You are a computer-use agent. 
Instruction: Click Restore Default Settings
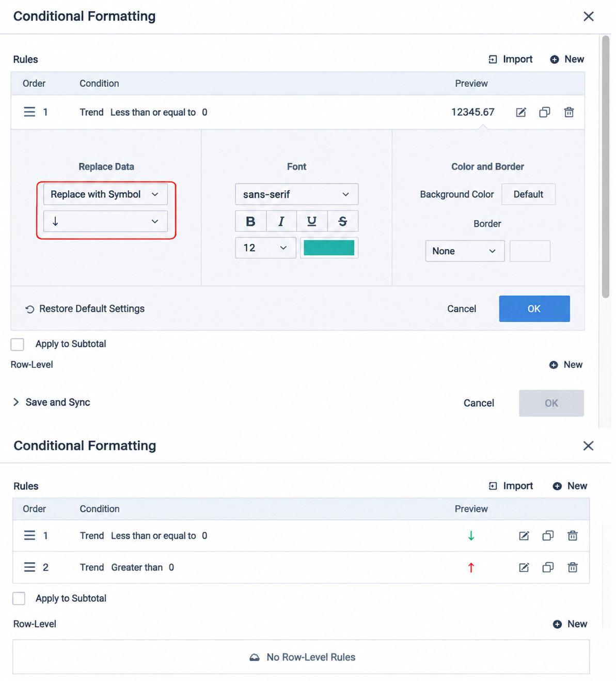point(85,309)
